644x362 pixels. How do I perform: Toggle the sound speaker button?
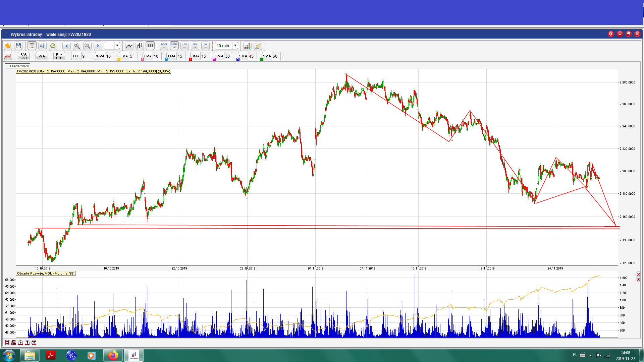42,46
